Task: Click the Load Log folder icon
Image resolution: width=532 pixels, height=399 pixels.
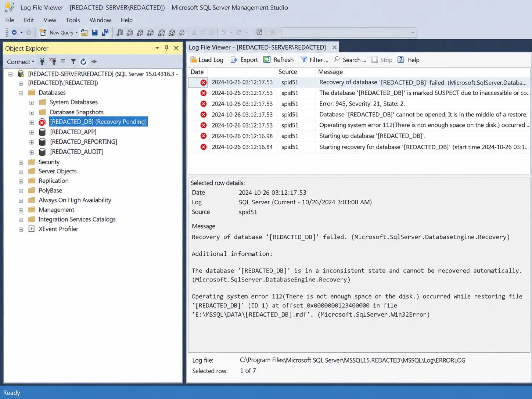Action: pos(194,60)
